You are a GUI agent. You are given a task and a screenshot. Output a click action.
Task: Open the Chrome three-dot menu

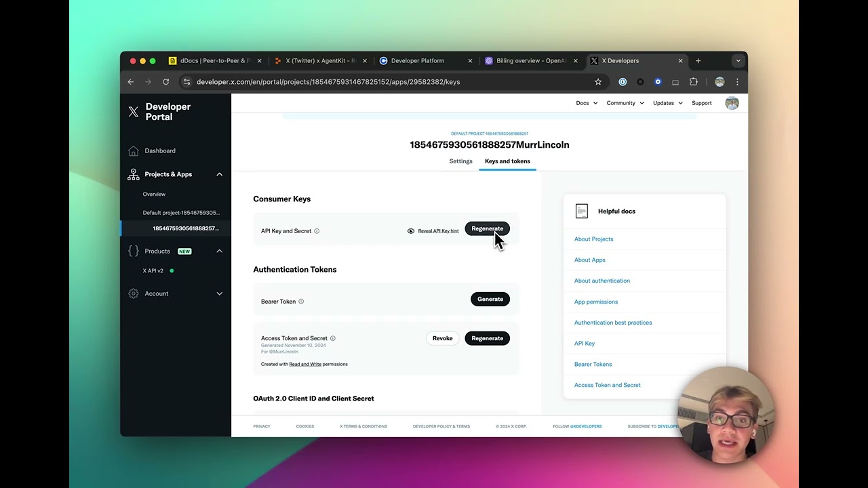(x=737, y=82)
